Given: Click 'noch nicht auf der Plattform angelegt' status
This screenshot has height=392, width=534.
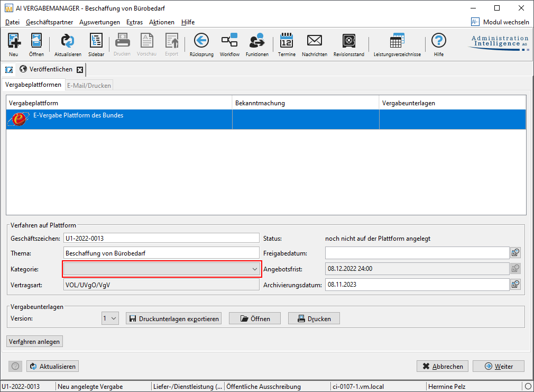Looking at the screenshot, I should coord(378,239).
